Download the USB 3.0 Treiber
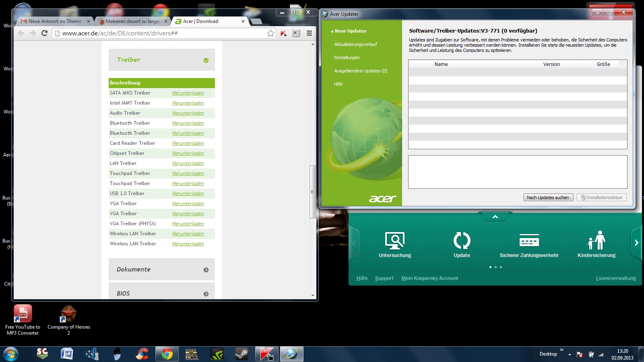This screenshot has width=644, height=362. pyautogui.click(x=188, y=193)
